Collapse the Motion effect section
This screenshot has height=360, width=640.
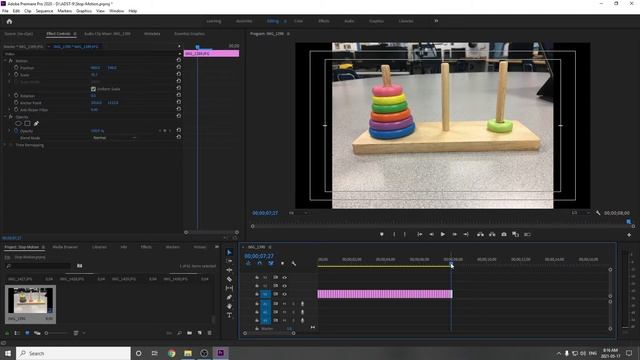click(x=5, y=60)
